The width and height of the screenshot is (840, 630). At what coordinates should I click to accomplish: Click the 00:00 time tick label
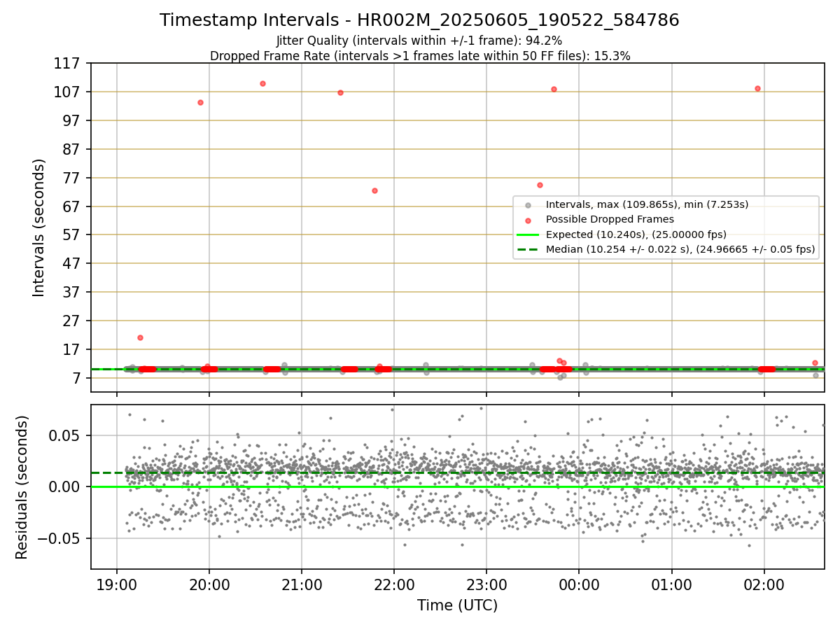point(579,584)
